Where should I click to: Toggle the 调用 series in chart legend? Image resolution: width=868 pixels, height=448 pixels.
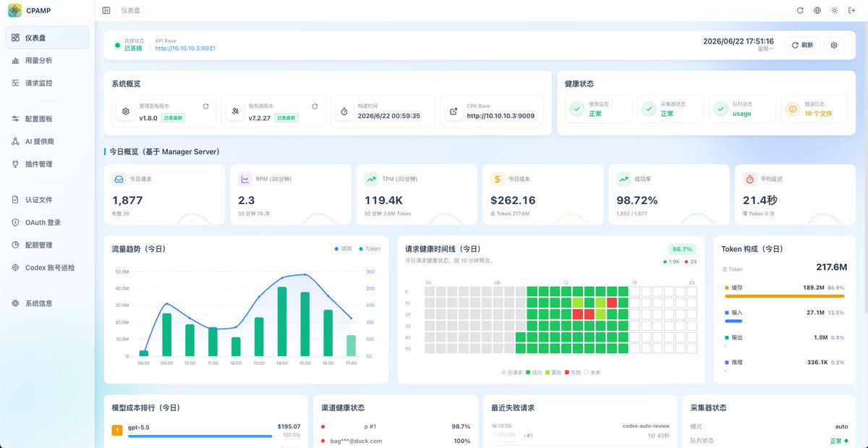coord(344,249)
